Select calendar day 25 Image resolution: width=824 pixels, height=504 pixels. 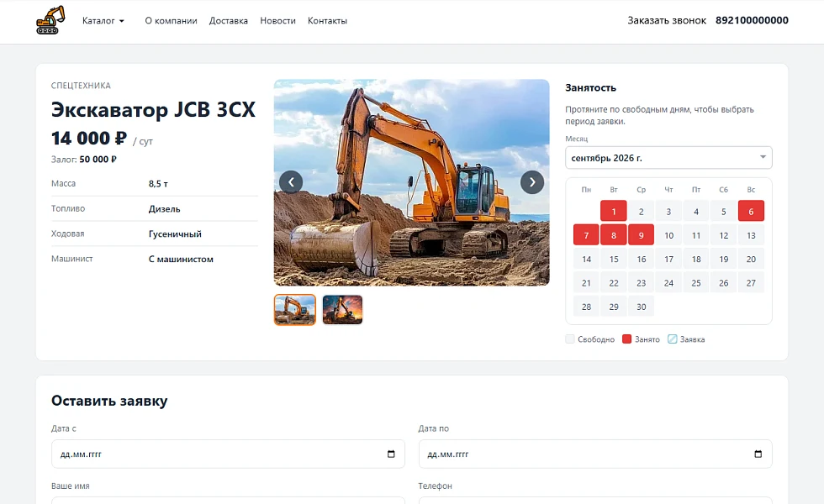pos(696,283)
